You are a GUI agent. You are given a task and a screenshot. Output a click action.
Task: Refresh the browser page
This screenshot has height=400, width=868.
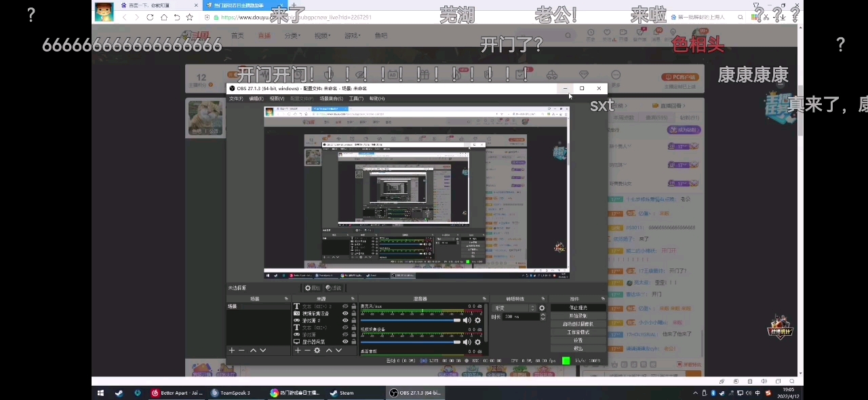pos(150,17)
